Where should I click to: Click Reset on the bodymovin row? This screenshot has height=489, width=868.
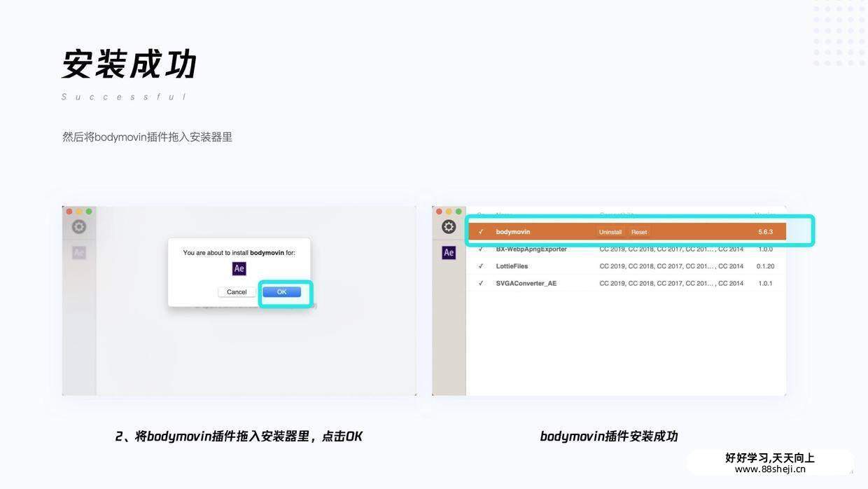point(639,232)
